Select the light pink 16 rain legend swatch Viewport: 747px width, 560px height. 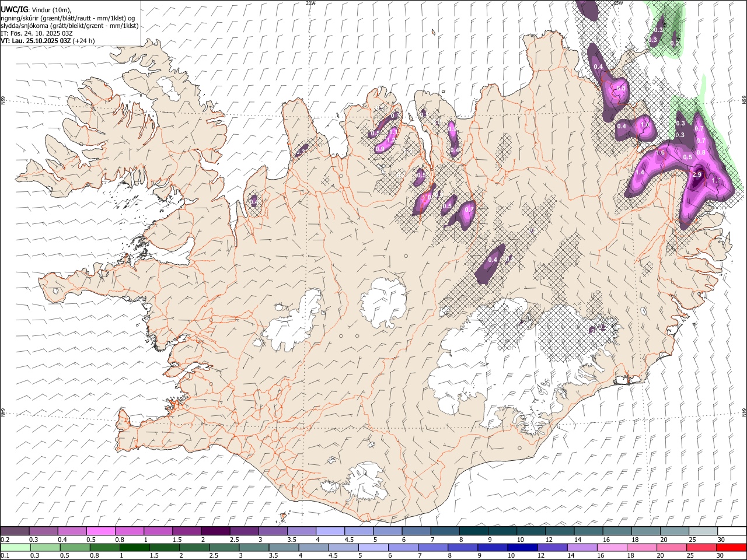coord(611,548)
